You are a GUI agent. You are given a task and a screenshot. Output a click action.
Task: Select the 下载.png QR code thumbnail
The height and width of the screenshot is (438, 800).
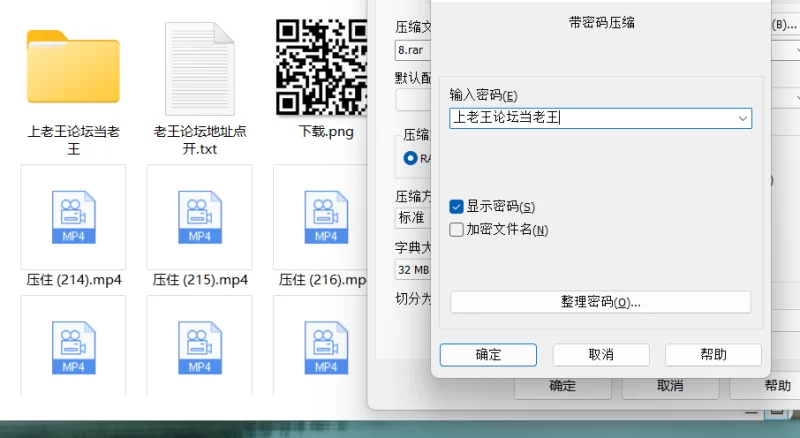(321, 67)
